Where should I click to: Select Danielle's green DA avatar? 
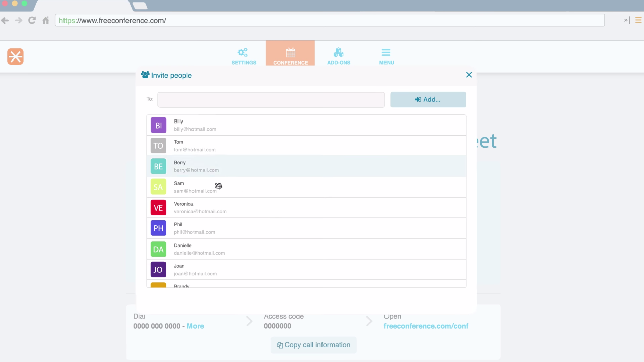(158, 249)
